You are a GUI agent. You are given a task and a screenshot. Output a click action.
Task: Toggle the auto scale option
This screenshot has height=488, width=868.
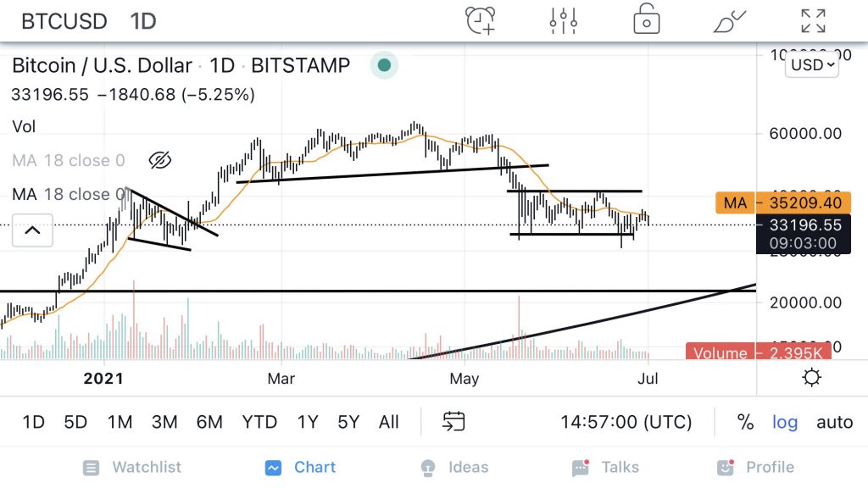834,422
